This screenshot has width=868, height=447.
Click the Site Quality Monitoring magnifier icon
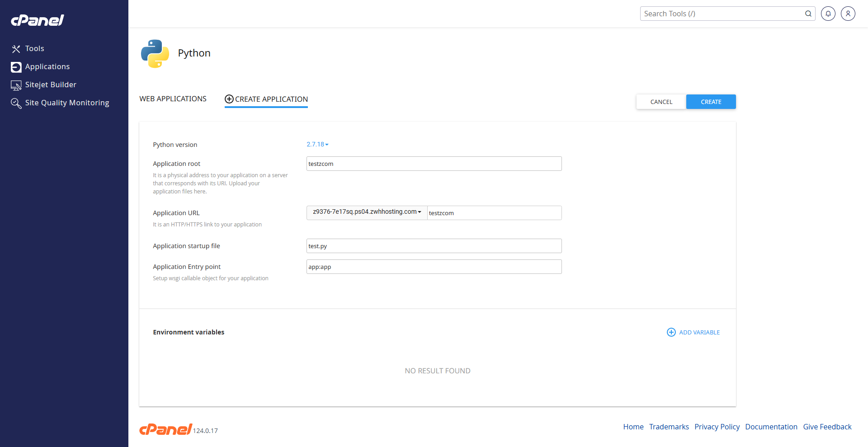16,103
